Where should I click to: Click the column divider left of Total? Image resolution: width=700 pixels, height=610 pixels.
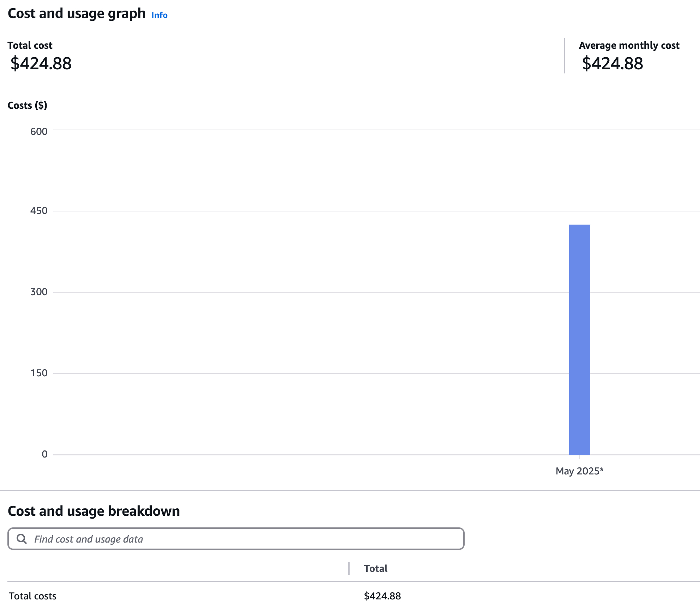coord(349,568)
